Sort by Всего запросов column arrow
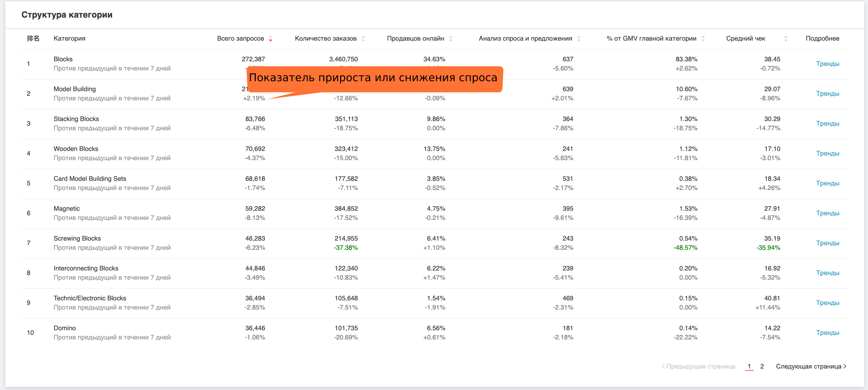This screenshot has height=390, width=868. point(270,39)
